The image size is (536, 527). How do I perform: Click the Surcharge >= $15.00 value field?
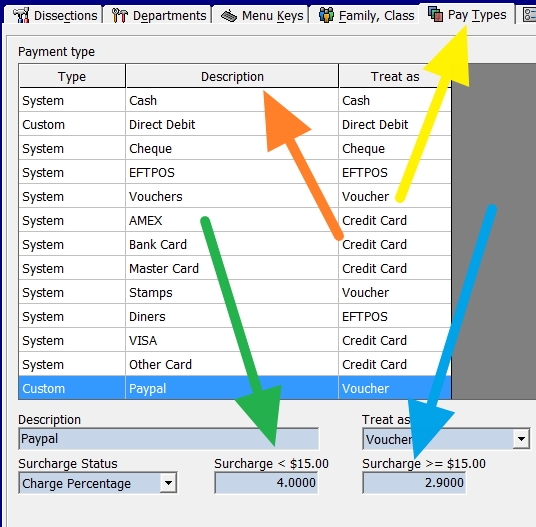(414, 483)
